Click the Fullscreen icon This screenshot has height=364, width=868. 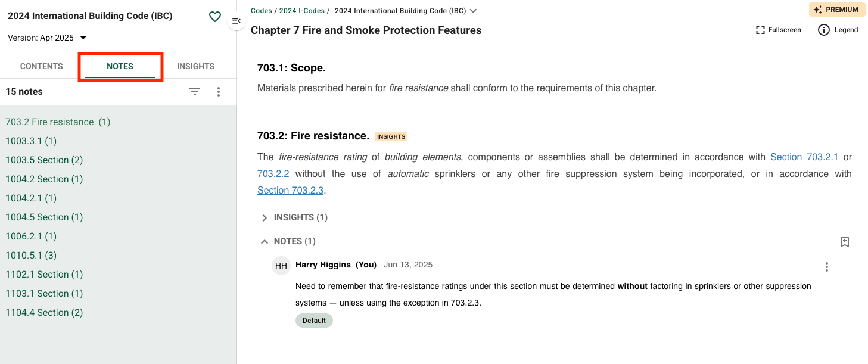(760, 30)
